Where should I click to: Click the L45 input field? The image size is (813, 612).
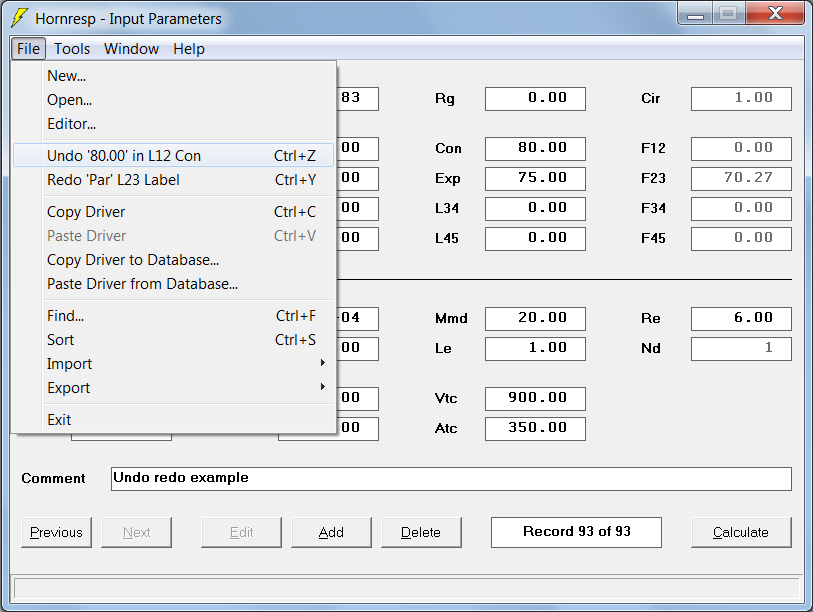click(x=535, y=239)
